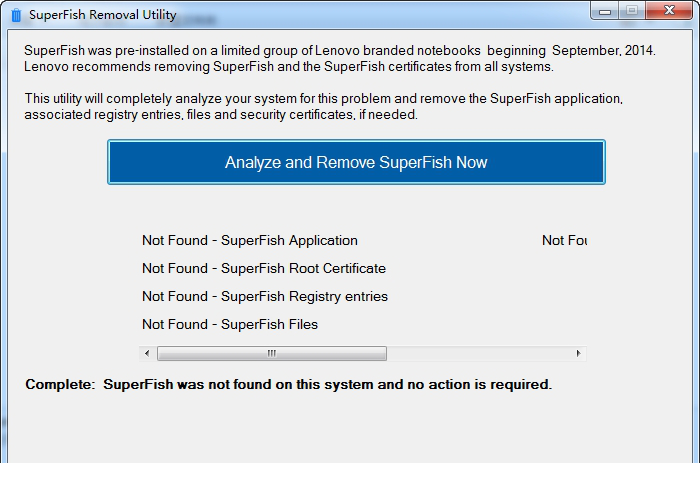Screen dimensions: 700x481
Task: Click the blue trash can title icon
Action: click(x=16, y=15)
